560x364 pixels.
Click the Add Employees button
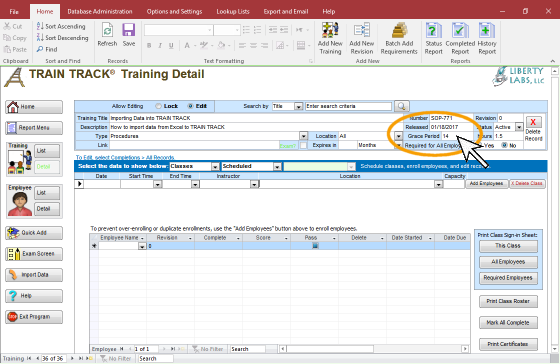pos(486,184)
